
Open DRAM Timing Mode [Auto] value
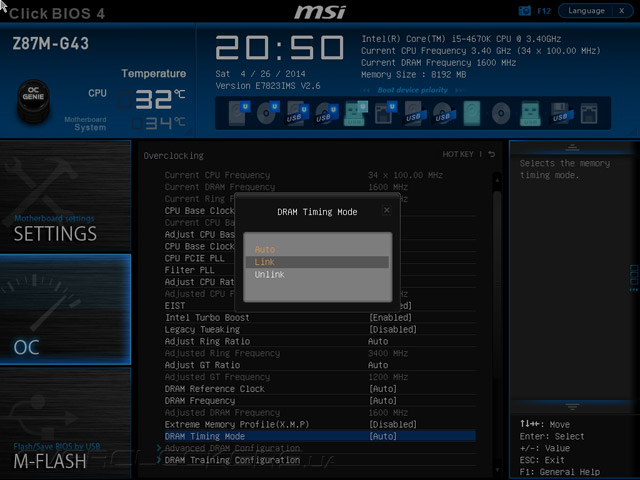point(383,436)
